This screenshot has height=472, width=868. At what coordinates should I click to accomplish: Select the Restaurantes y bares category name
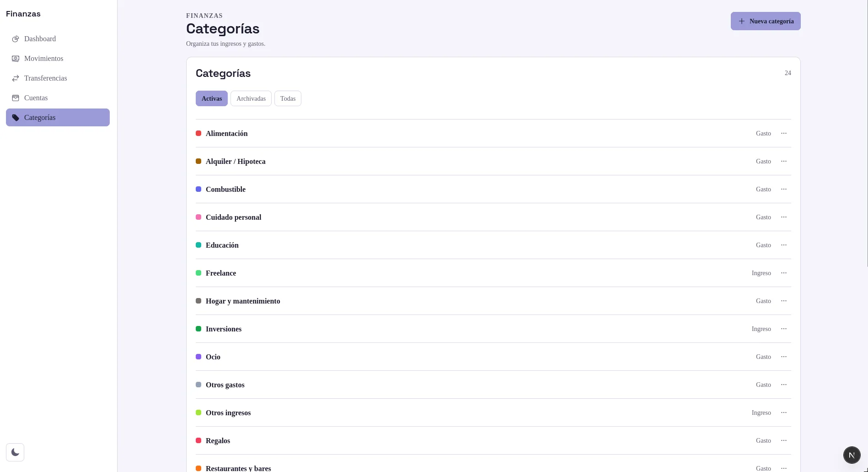pos(238,468)
